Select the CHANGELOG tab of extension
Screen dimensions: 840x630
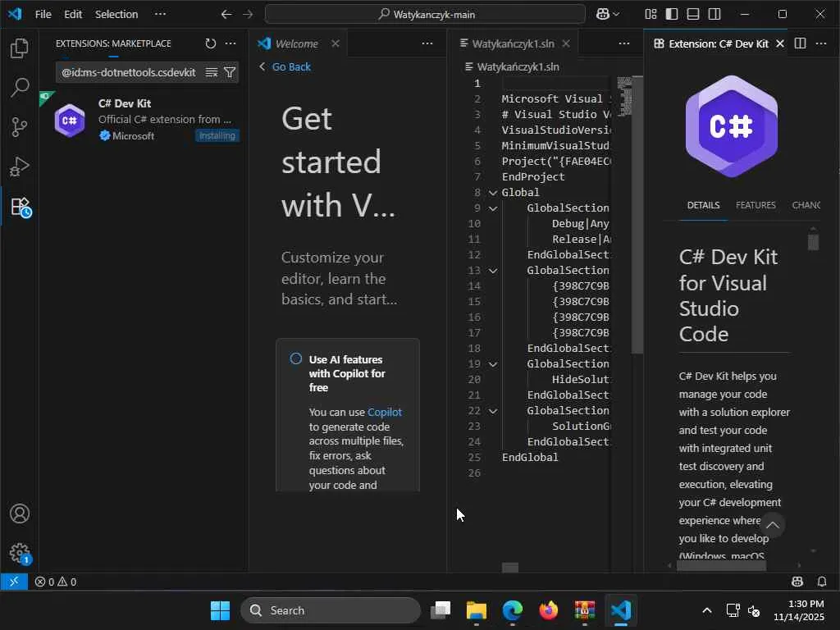(806, 205)
